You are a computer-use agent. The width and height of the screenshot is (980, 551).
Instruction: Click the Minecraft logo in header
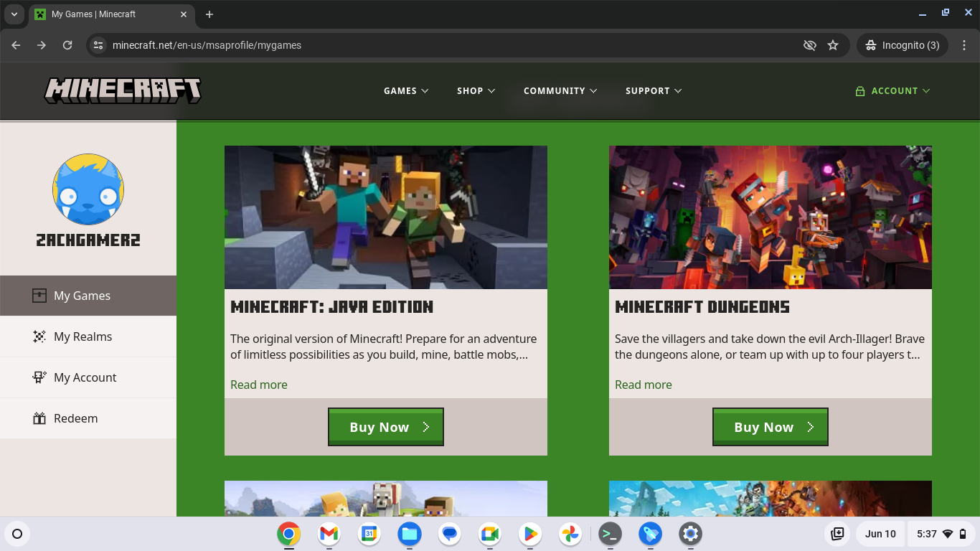[x=123, y=90]
